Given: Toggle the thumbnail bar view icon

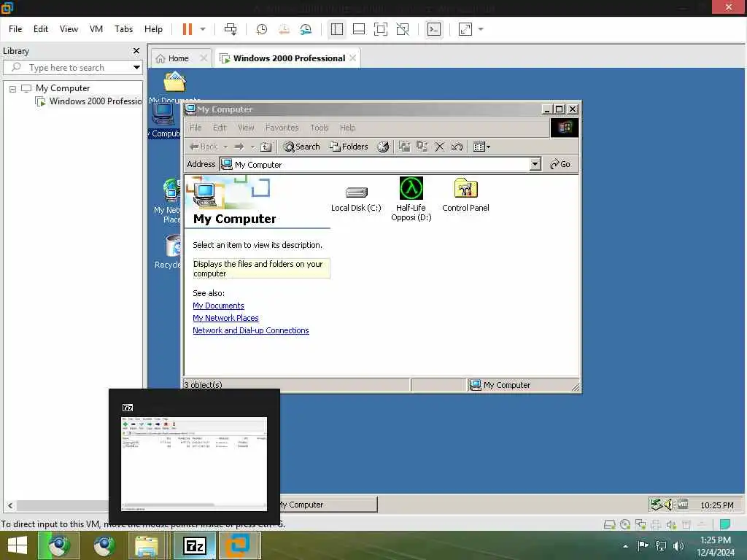Looking at the screenshot, I should click(x=359, y=29).
